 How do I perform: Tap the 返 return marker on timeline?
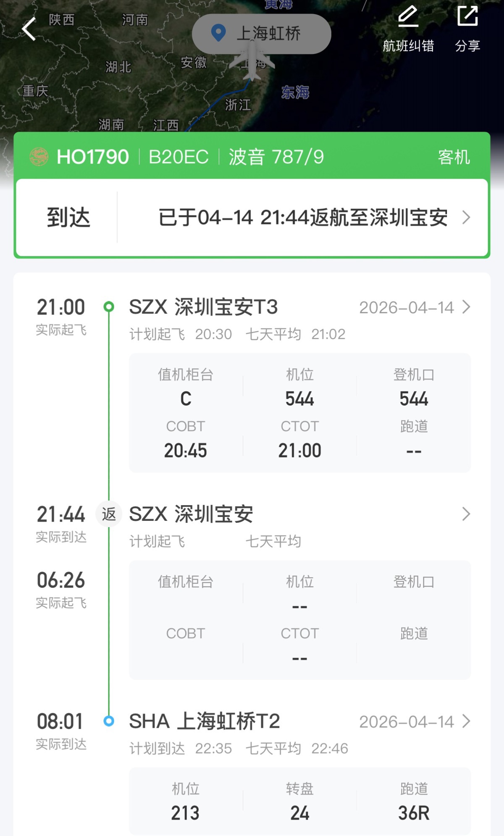[109, 514]
